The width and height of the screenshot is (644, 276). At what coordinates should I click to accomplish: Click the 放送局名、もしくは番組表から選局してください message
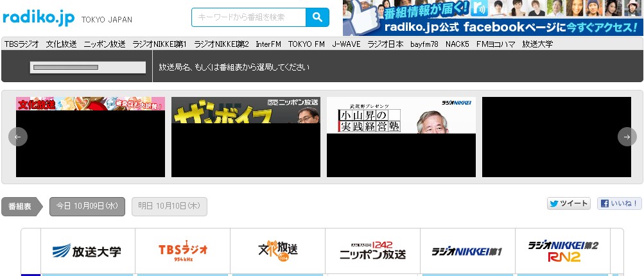pyautogui.click(x=234, y=67)
